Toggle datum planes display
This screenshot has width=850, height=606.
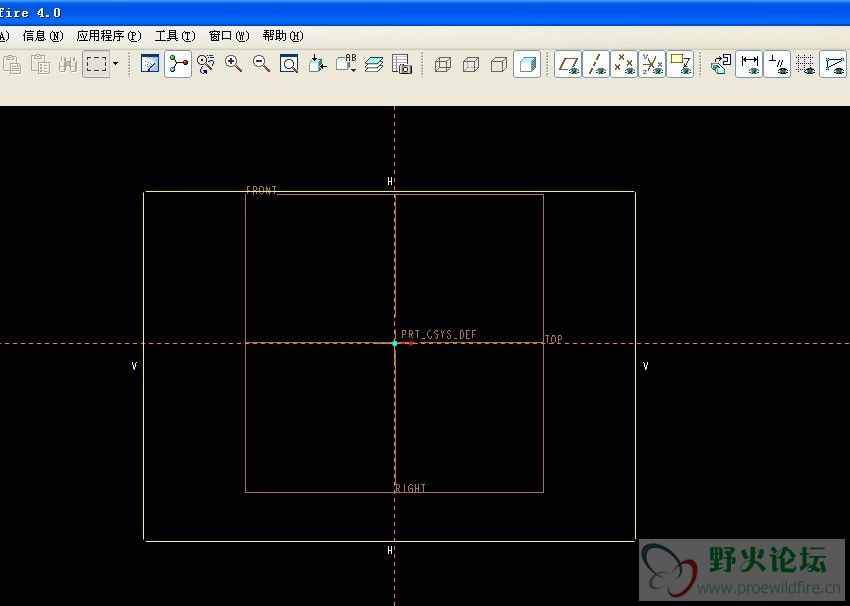click(569, 64)
